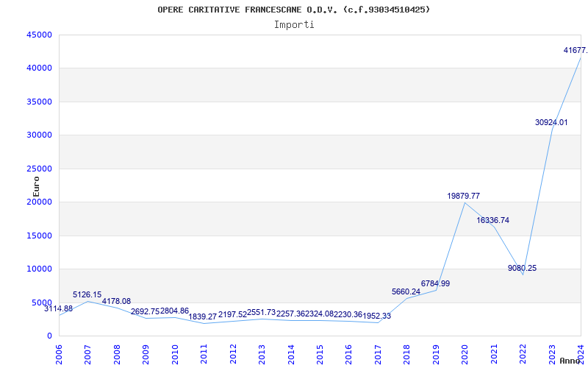The width and height of the screenshot is (588, 368).
Task: Click x-axis year label 2008
Action: pos(117,355)
